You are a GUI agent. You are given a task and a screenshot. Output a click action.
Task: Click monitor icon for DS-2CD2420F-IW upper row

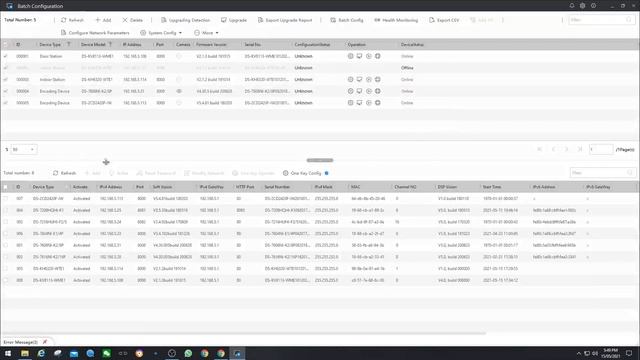click(359, 103)
